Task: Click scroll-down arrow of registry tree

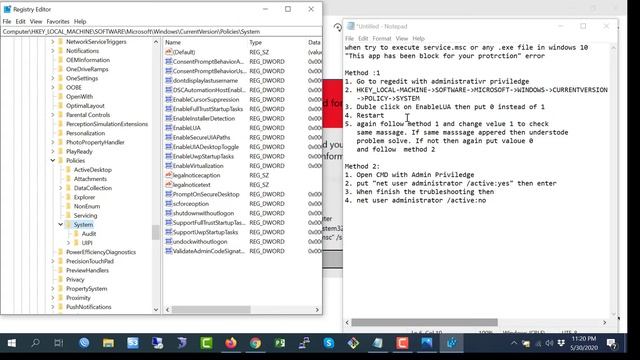Action: (x=156, y=310)
